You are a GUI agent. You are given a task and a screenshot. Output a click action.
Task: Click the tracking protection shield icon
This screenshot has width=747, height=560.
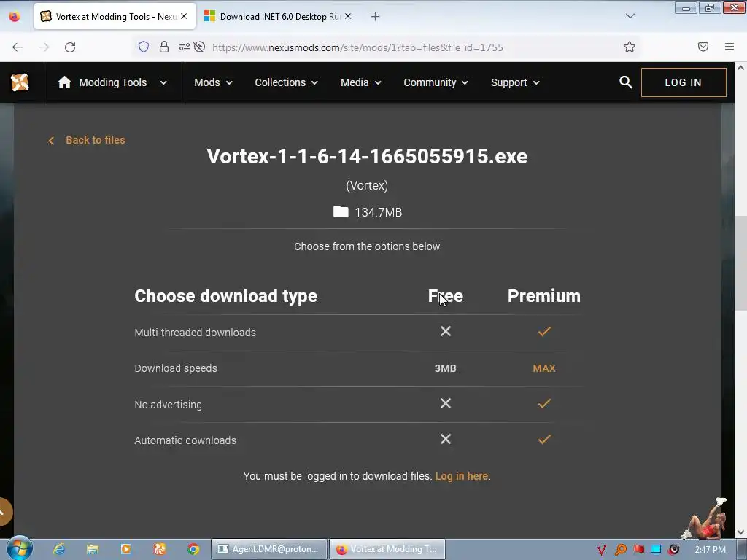coord(144,47)
